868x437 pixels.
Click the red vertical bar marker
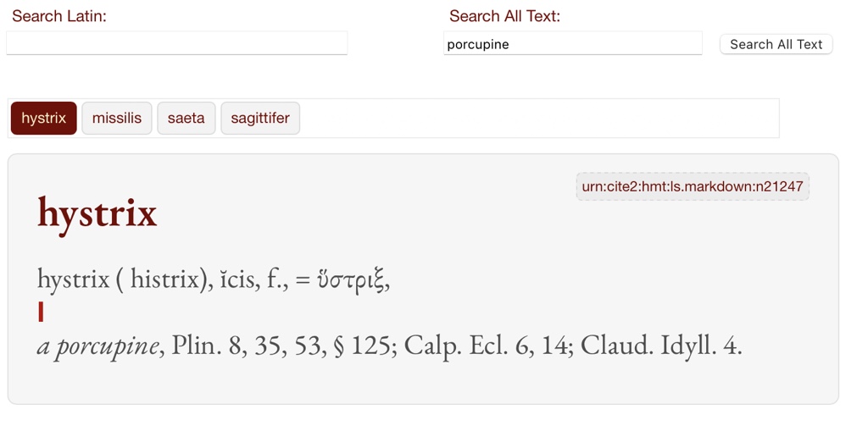(x=41, y=313)
